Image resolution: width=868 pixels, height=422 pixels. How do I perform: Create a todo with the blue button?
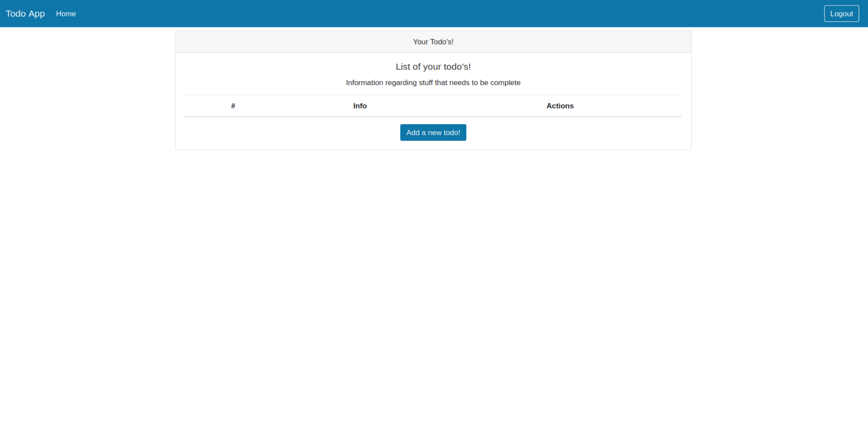(x=433, y=133)
